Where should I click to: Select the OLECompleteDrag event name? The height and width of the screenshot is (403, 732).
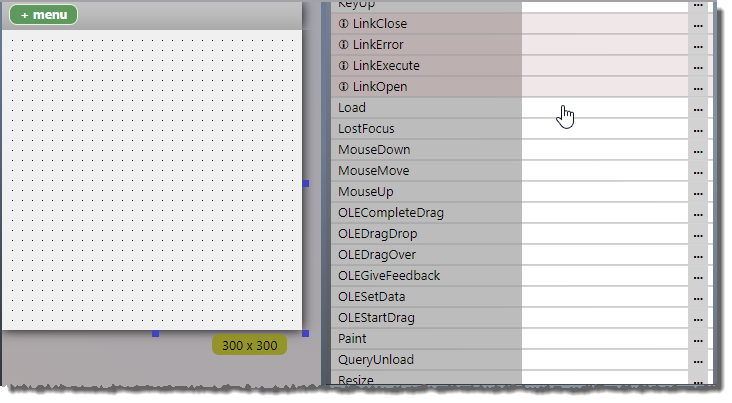[391, 213]
